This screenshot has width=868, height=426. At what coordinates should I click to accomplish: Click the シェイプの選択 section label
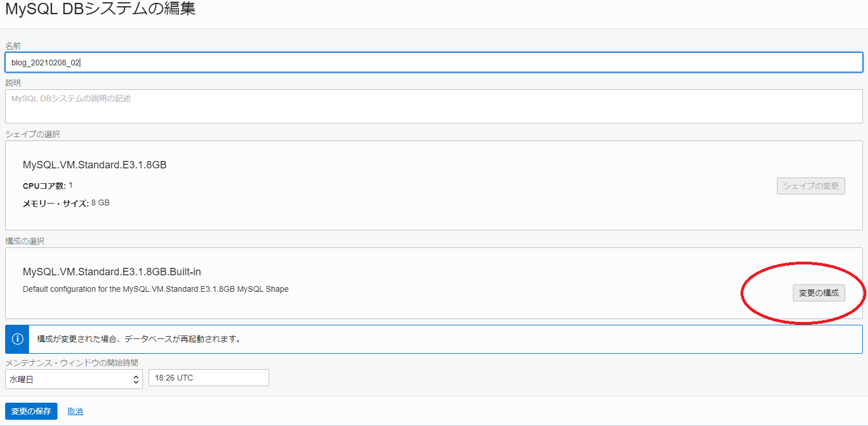click(x=32, y=135)
